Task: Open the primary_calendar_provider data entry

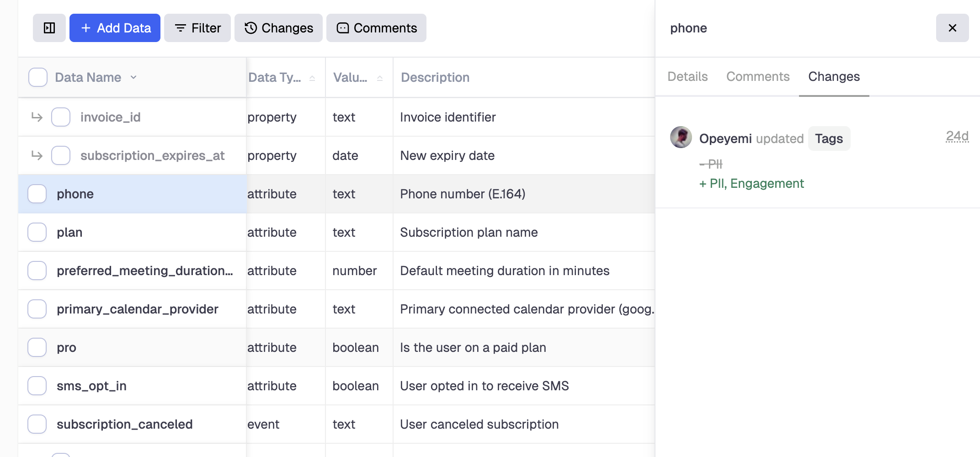Action: point(138,309)
